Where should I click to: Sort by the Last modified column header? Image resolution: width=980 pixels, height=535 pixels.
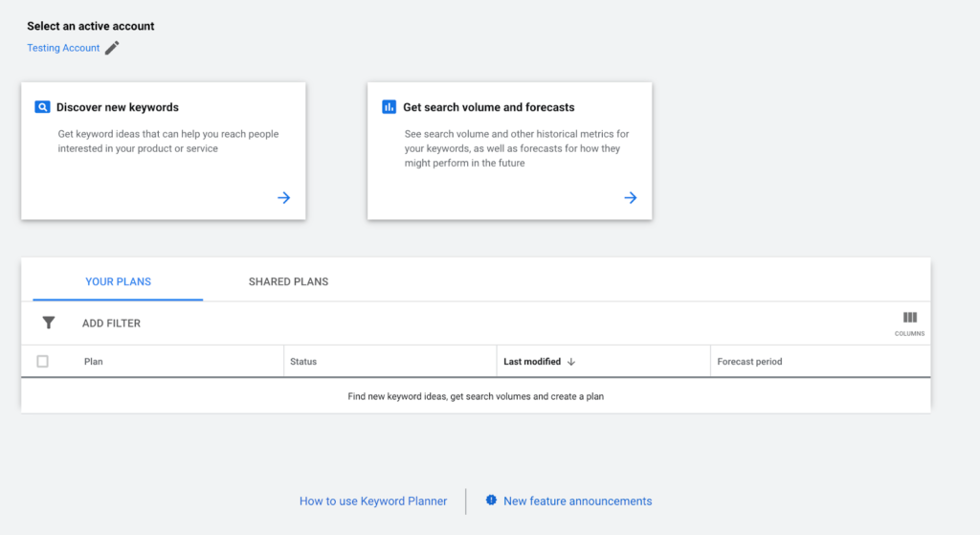(x=532, y=362)
